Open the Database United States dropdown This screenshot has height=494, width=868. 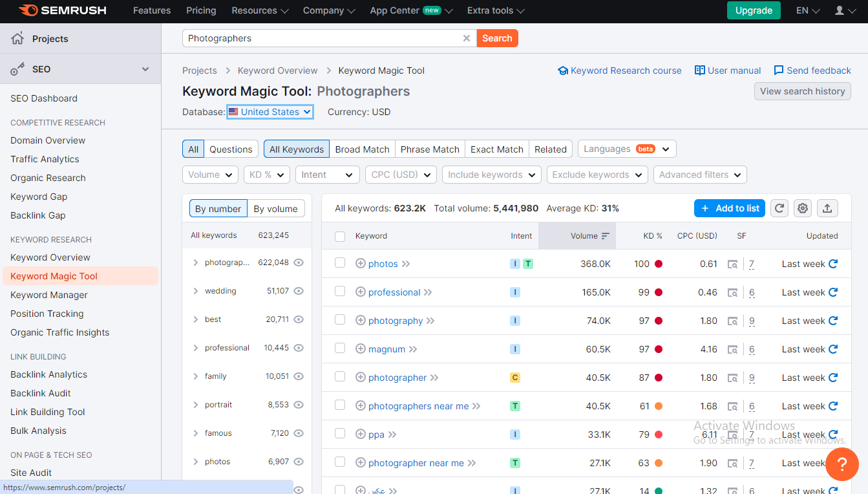coord(270,111)
